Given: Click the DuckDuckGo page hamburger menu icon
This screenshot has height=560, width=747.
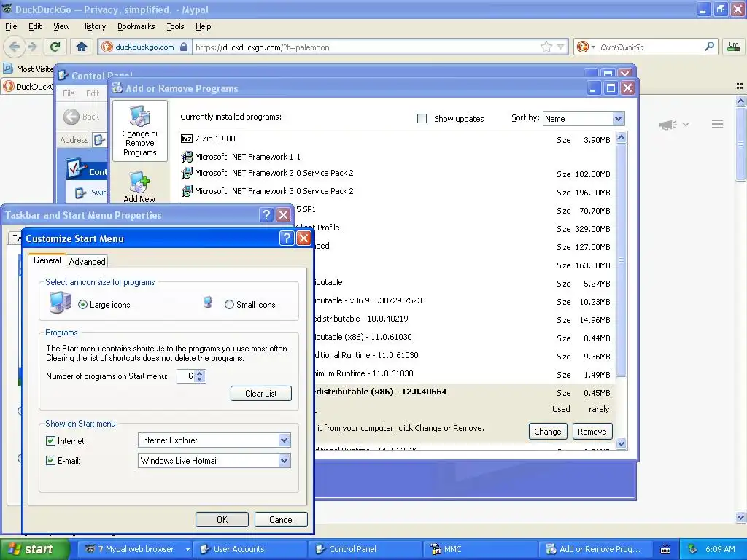Looking at the screenshot, I should pos(718,124).
